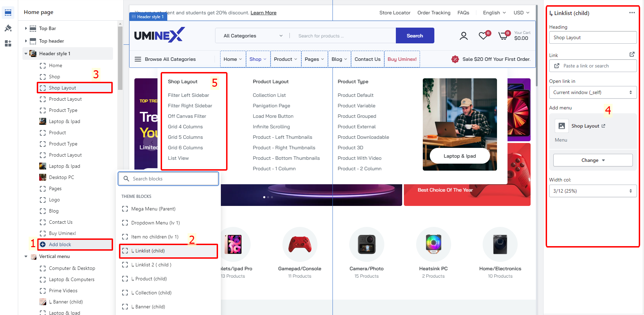Open the All Categories dropdown

[x=253, y=36]
